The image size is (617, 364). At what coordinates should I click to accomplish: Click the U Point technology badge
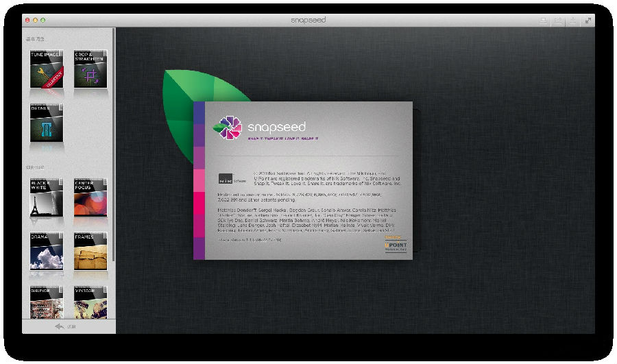396,246
